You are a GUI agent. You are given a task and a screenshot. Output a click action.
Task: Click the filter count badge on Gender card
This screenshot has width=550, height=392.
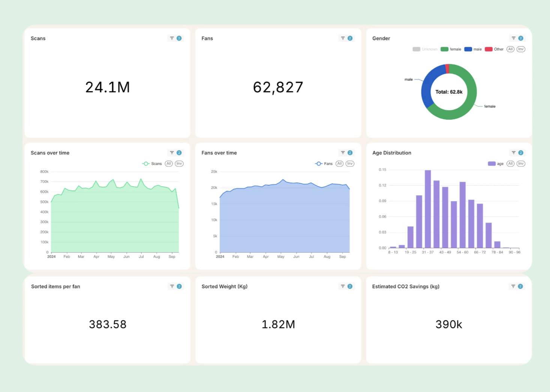click(x=521, y=38)
